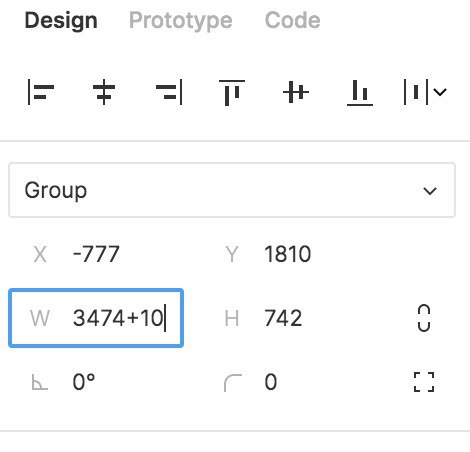Open the Prototype tab
Image resolution: width=470 pixels, height=452 pixels.
coord(181,21)
